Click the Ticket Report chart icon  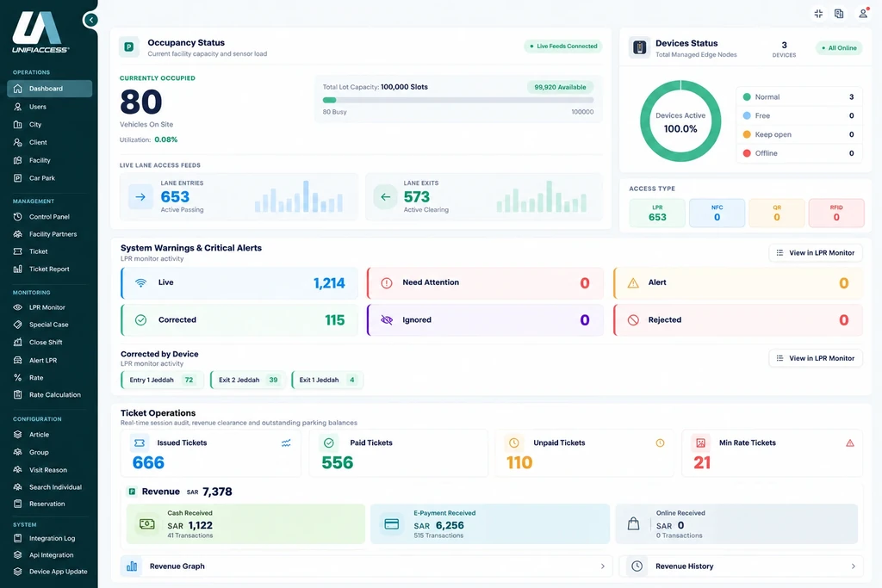17,269
